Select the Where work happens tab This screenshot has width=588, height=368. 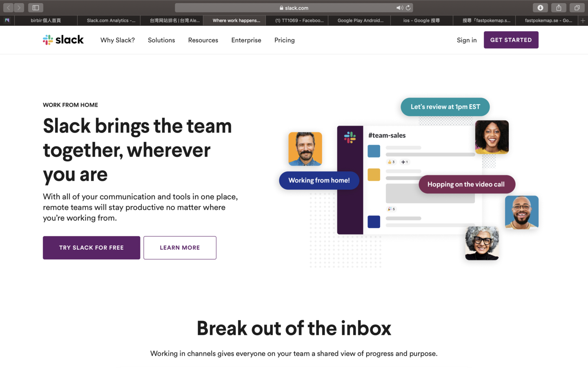234,20
